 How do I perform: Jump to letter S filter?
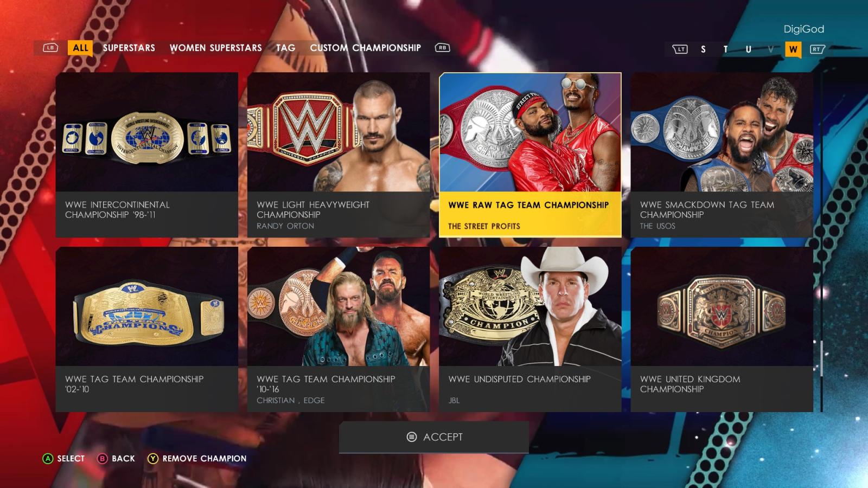click(703, 49)
